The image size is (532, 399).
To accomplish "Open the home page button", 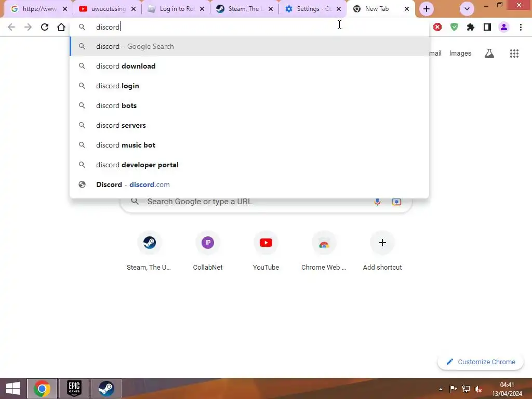I will [x=61, y=27].
